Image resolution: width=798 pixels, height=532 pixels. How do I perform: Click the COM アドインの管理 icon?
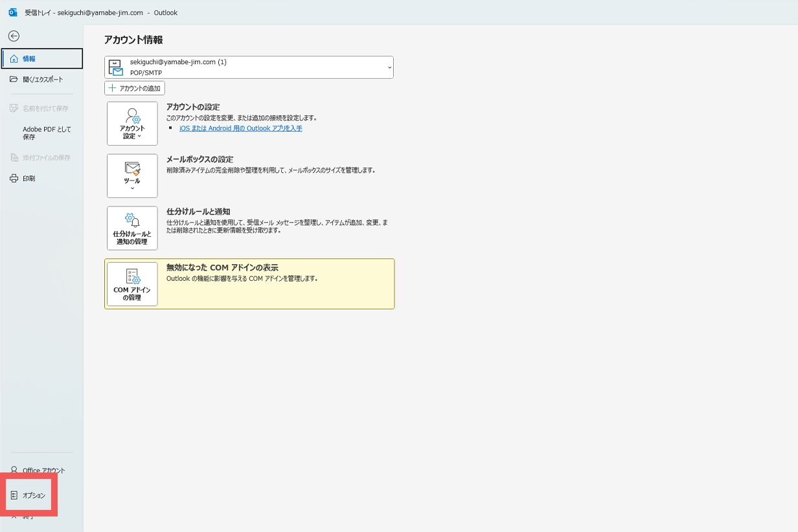pyautogui.click(x=132, y=278)
